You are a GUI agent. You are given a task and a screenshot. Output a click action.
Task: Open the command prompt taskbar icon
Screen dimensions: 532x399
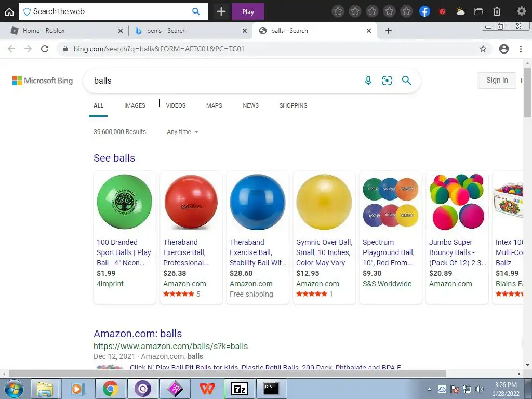click(x=271, y=389)
